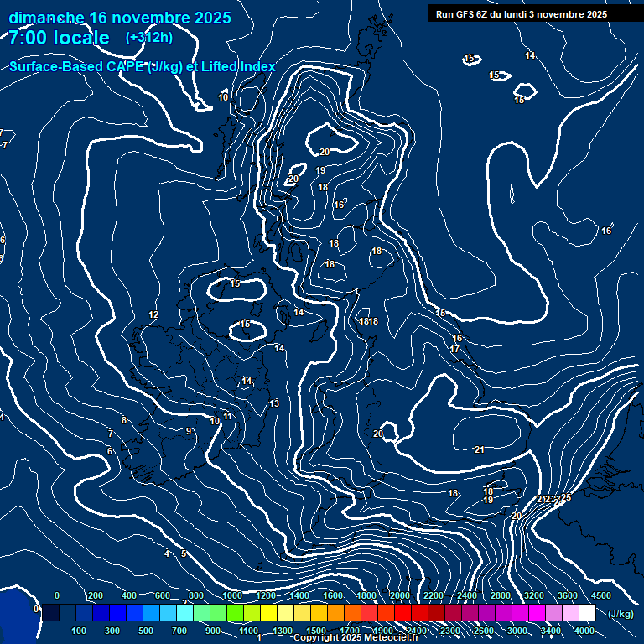Select the '7:00 locale' time label

coord(59,38)
